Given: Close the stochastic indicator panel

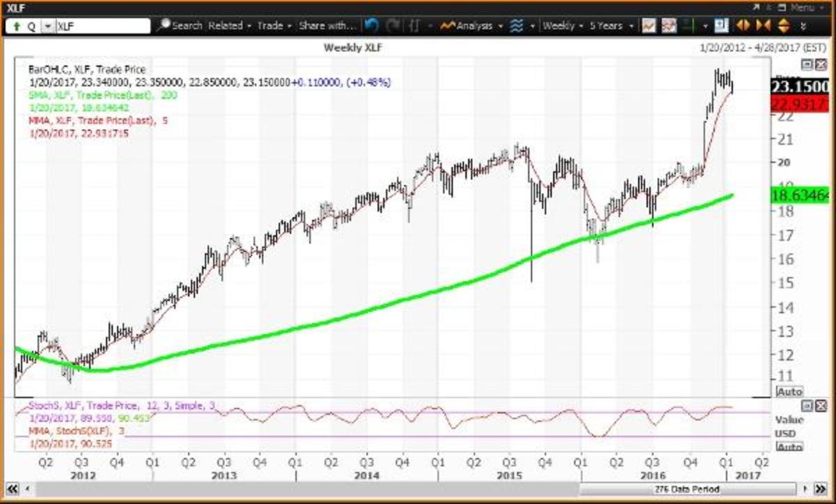Looking at the screenshot, I should [x=819, y=405].
